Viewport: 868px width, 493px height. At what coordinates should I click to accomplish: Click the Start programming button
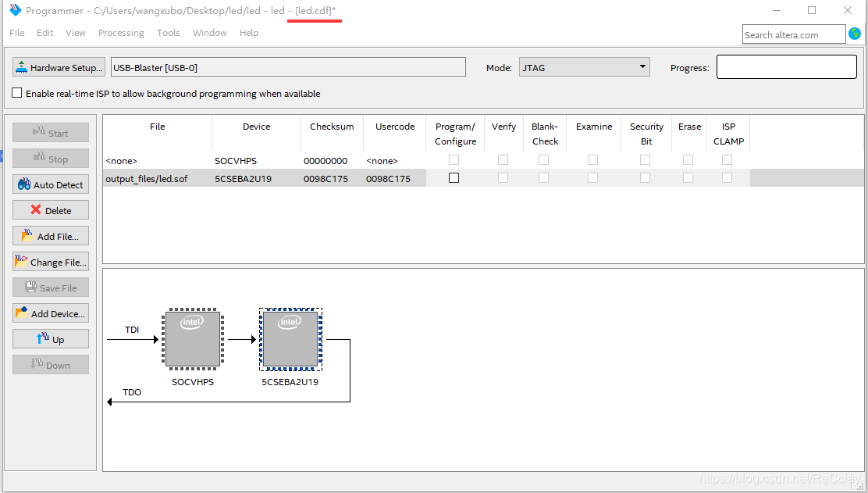51,132
